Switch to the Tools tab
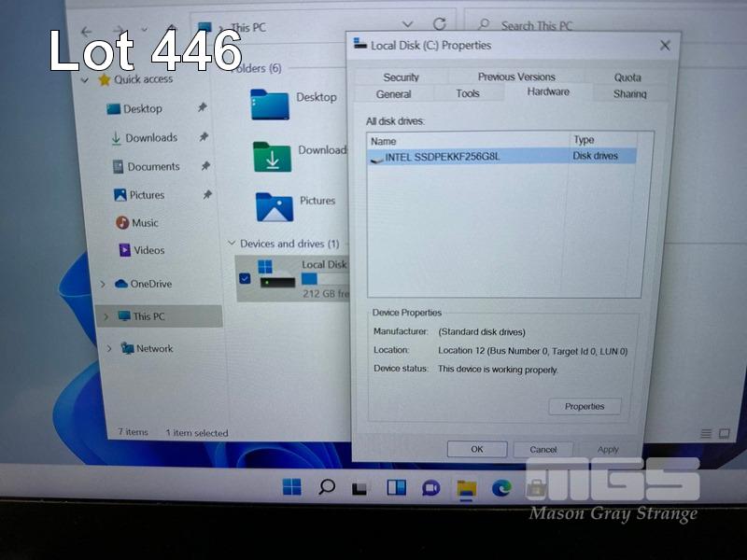The image size is (747, 560). click(x=468, y=94)
